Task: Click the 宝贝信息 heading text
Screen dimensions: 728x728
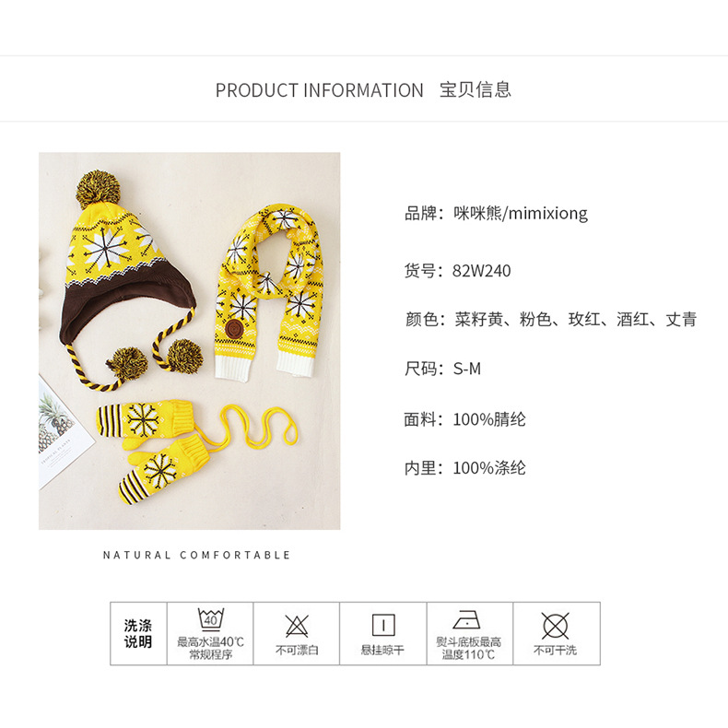Action: [476, 89]
